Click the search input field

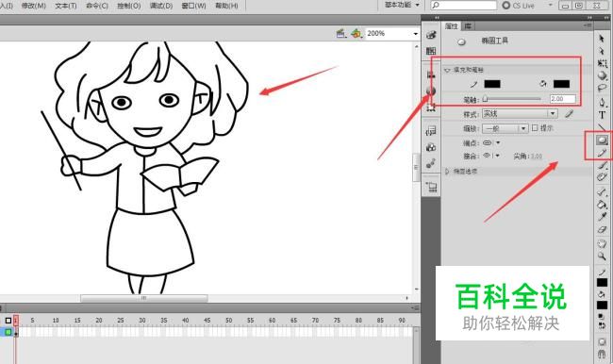point(464,5)
